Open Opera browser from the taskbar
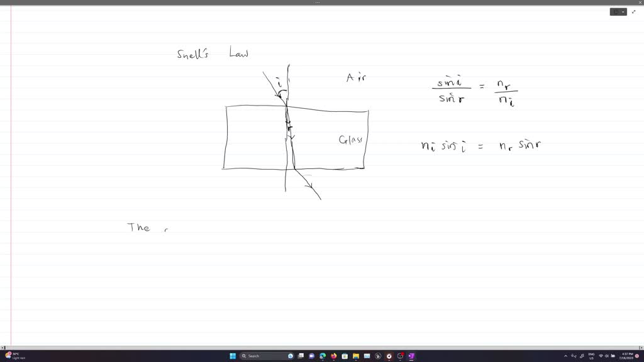Viewport: 644px width, 362px height. [389, 356]
